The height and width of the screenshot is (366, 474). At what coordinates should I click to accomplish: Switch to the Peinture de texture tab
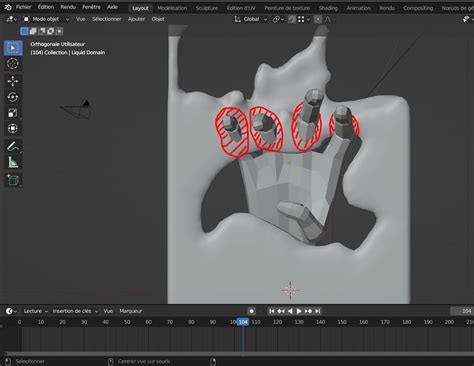point(287,8)
